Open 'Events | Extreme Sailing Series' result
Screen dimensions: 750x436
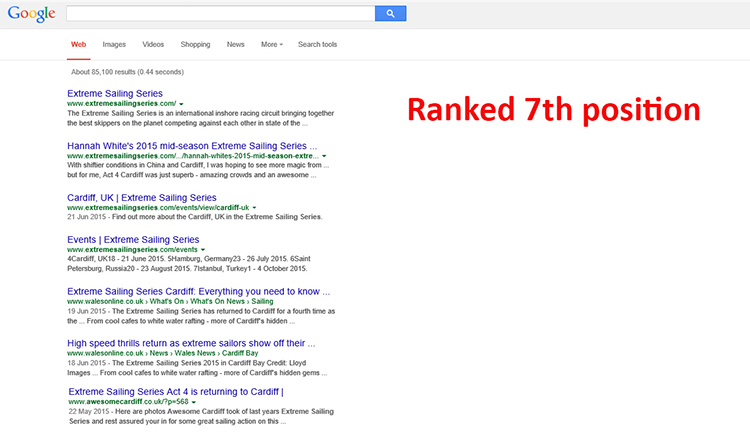[133, 240]
